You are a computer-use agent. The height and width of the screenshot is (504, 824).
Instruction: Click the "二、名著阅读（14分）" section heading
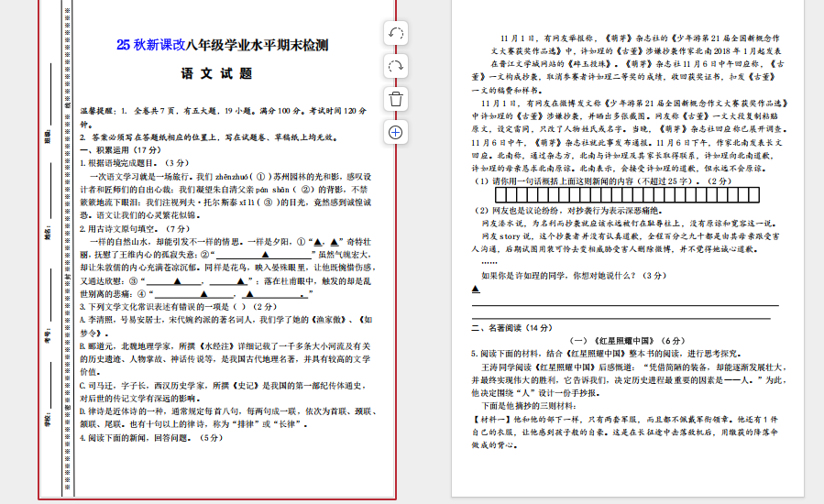(x=512, y=327)
